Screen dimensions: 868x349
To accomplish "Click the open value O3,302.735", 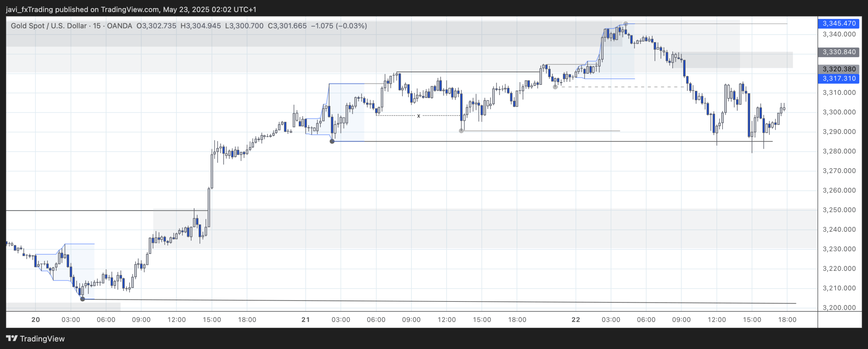I will 156,26.
